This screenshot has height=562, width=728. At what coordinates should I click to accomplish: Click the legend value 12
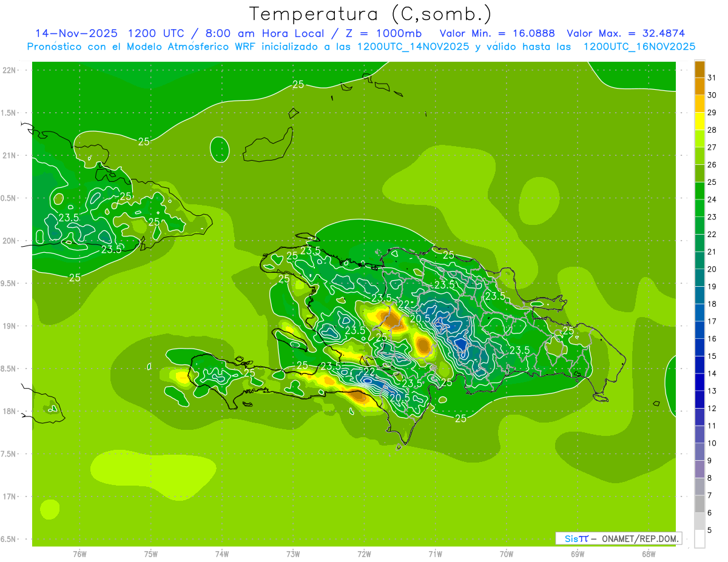click(712, 408)
